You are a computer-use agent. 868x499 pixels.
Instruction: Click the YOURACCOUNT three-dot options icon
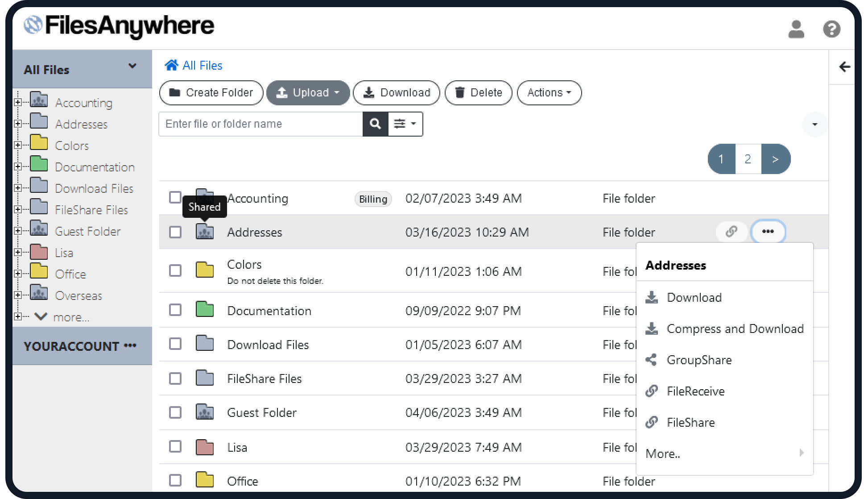click(x=130, y=345)
